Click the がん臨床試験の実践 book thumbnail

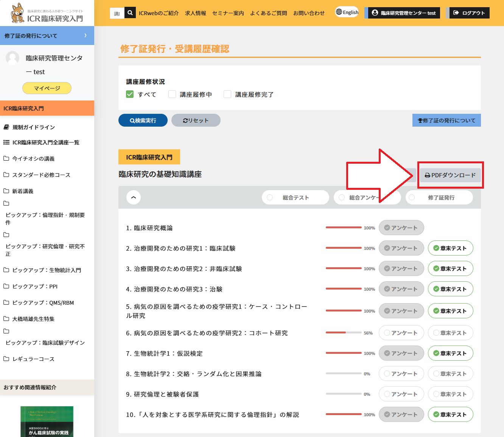tap(47, 422)
